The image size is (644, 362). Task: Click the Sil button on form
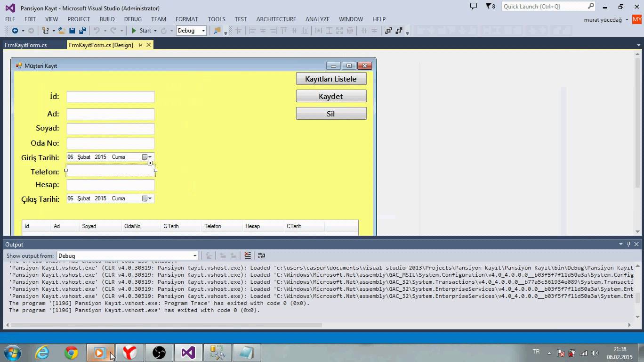click(x=331, y=114)
